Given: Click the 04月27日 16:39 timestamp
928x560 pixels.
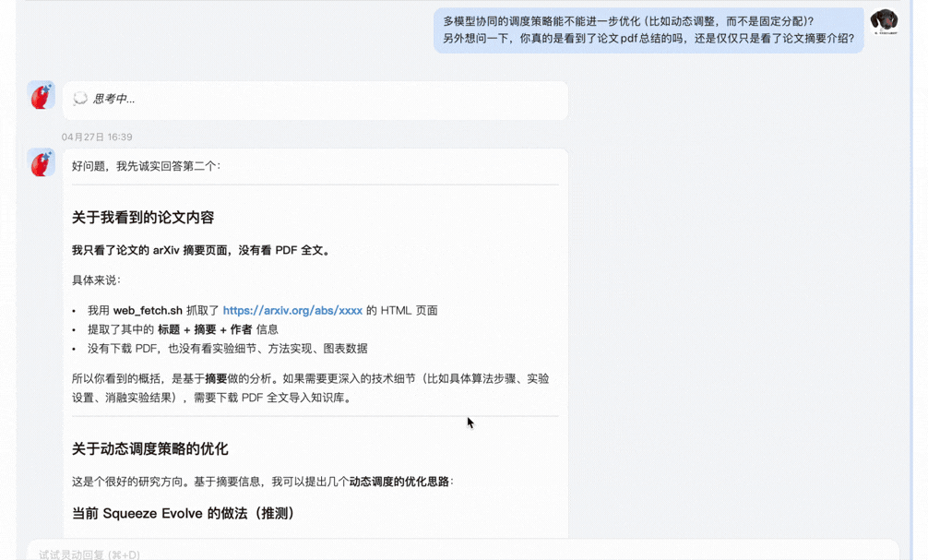Looking at the screenshot, I should click(97, 137).
